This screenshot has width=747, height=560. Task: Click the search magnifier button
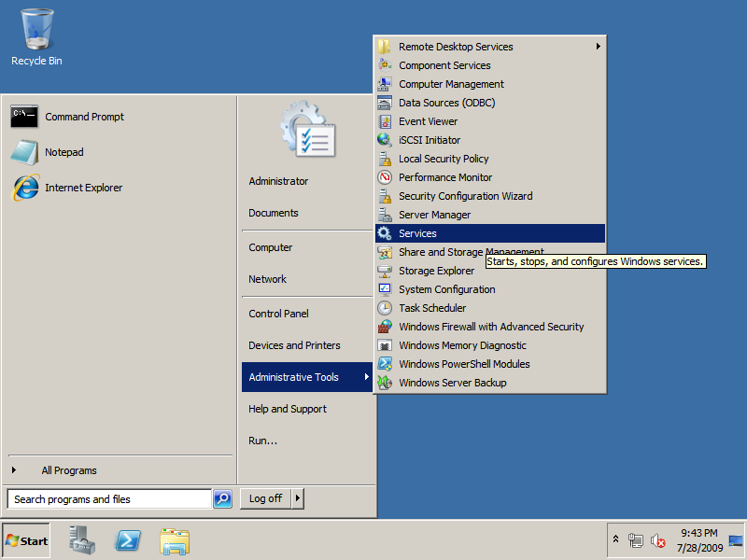(222, 498)
